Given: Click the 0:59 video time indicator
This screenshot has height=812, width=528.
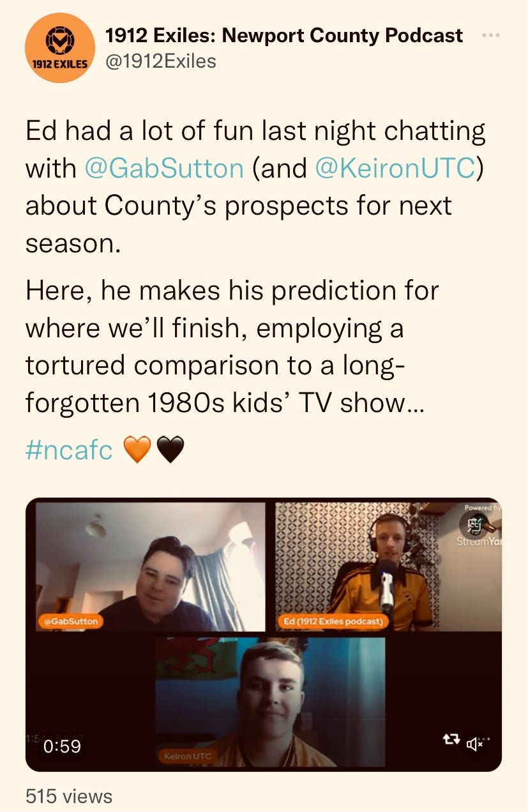Looking at the screenshot, I should click(x=63, y=745).
